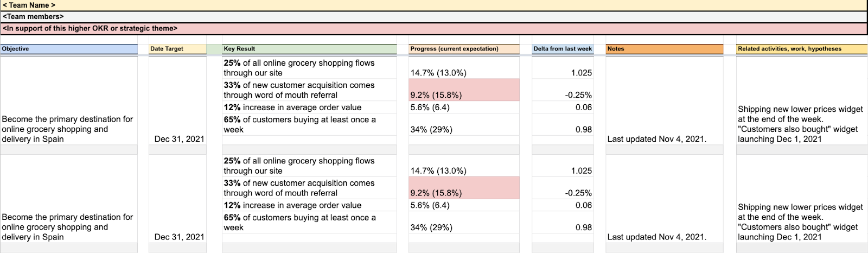Image resolution: width=868 pixels, height=253 pixels.
Task: Select the Date Target column header
Action: pos(177,49)
